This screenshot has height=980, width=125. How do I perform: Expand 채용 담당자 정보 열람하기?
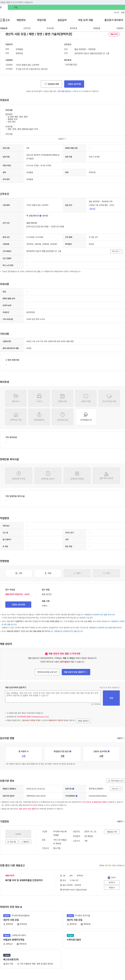pos(76,672)
